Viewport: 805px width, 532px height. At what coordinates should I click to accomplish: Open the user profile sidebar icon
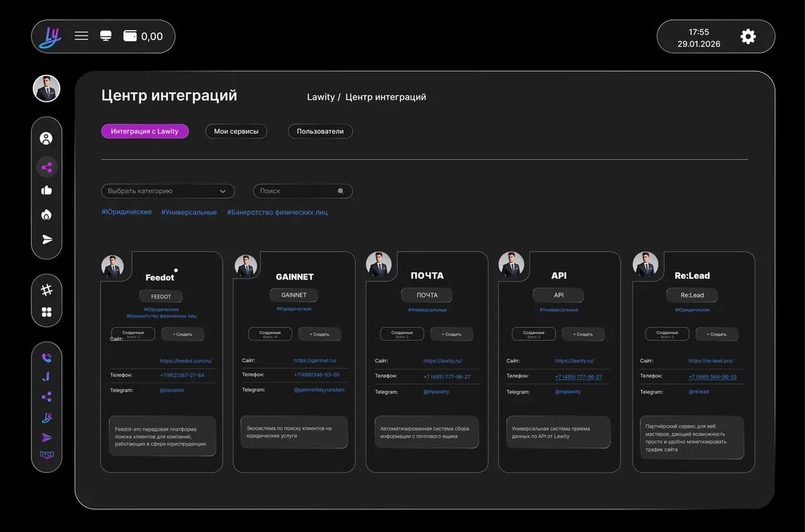pos(46,139)
